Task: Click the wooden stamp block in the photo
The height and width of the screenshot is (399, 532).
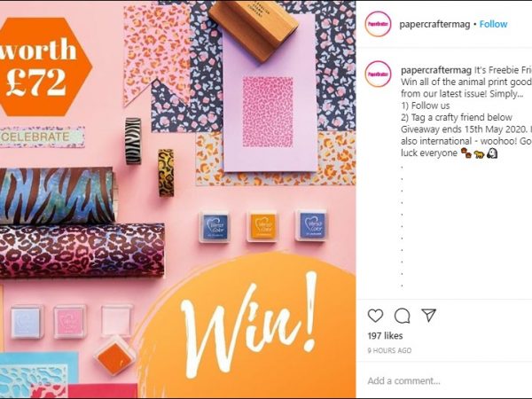Action: [254, 29]
